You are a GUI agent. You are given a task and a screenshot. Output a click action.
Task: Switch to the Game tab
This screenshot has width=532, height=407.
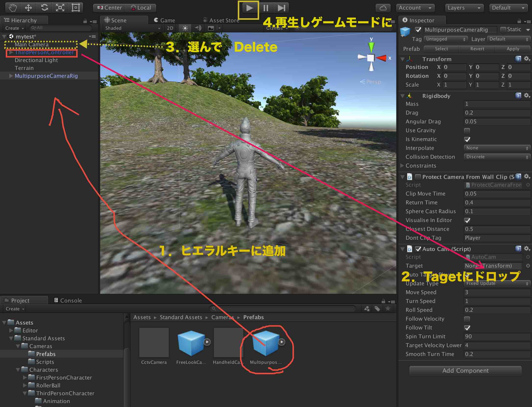click(x=165, y=20)
